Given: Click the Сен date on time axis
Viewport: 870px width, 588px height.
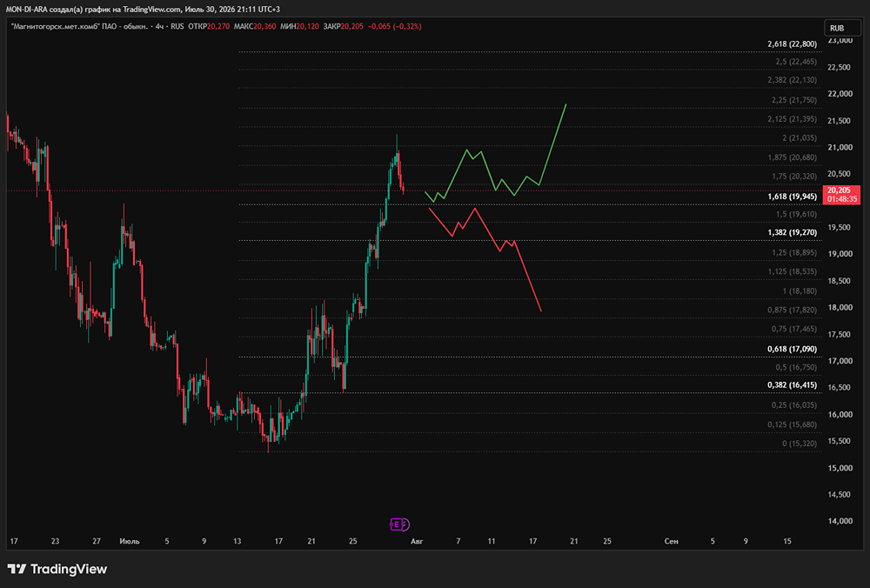Looking at the screenshot, I should 672,541.
